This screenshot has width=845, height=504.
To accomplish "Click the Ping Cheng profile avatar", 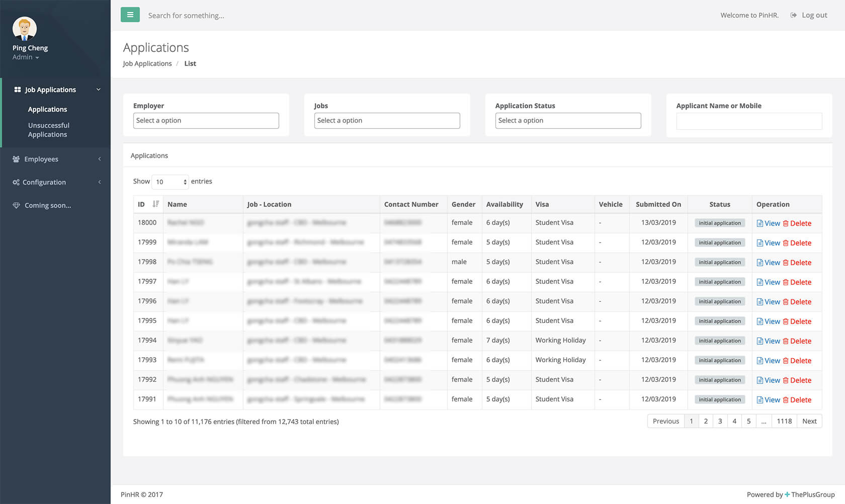I will 24,29.
